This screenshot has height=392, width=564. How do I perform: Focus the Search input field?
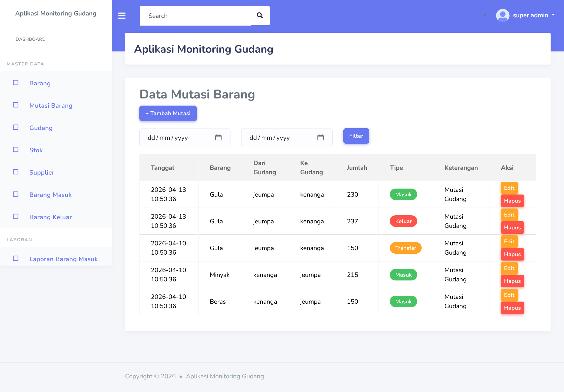[x=195, y=16]
